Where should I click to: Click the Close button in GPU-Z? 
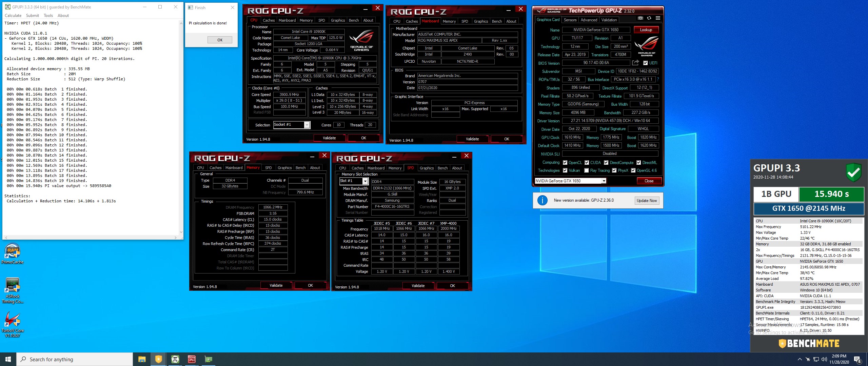coord(649,181)
